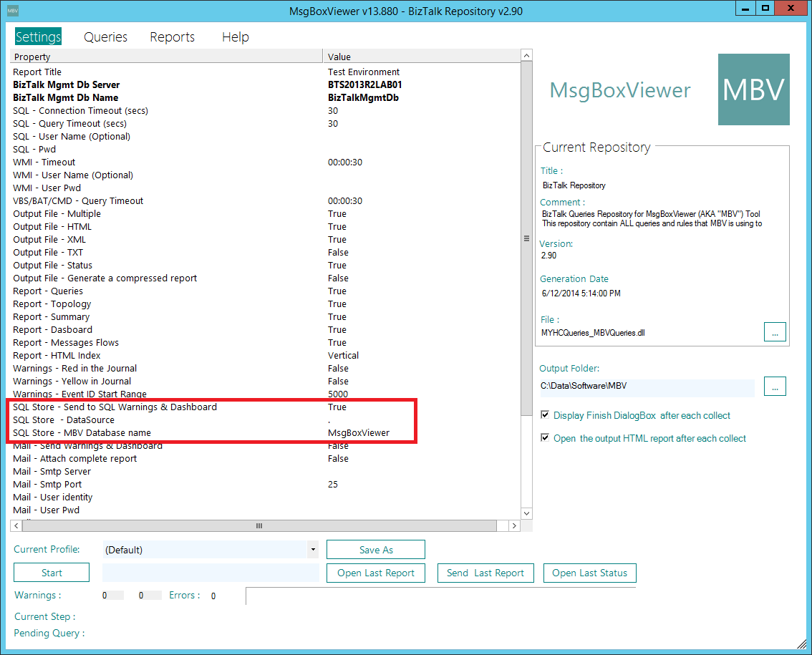This screenshot has width=812, height=655.
Task: Select SQL - Connection Timeout (secs) row
Action: 265,111
